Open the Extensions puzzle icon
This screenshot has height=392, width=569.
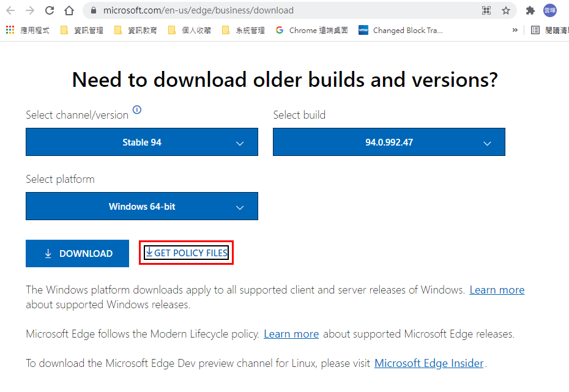coord(530,10)
